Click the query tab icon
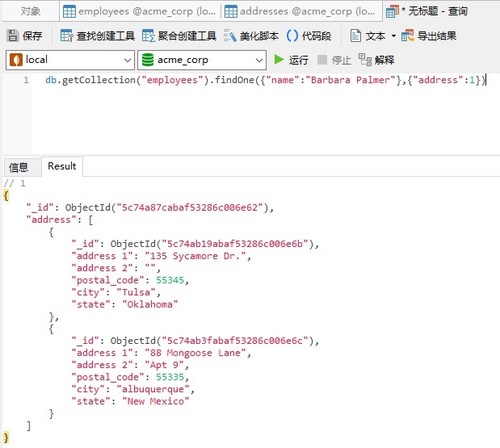 [393, 11]
